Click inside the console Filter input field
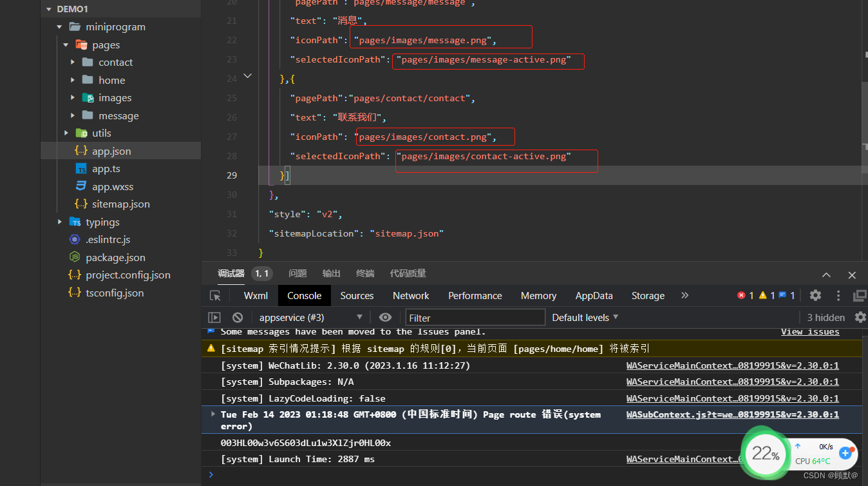 pos(475,316)
